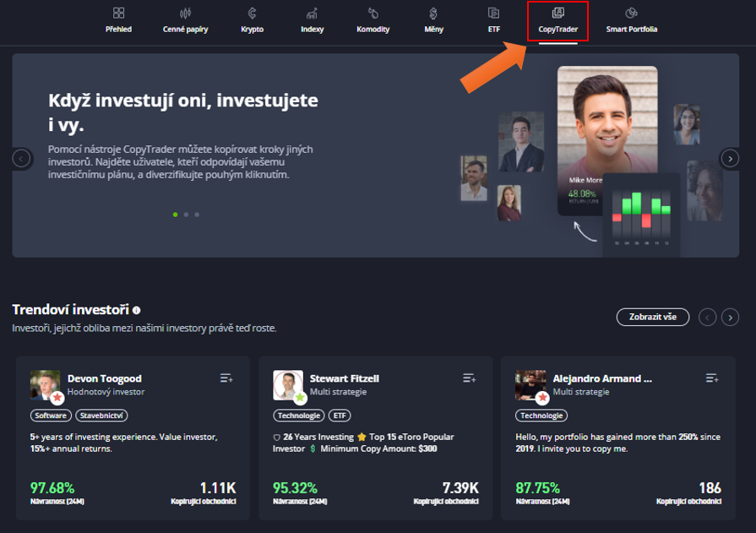Select the second banner pagination dot
Screen dimensions: 756x533
tap(186, 215)
